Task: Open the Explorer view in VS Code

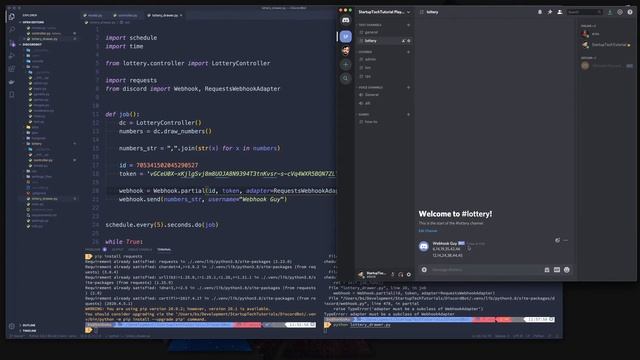Action: click(11, 17)
